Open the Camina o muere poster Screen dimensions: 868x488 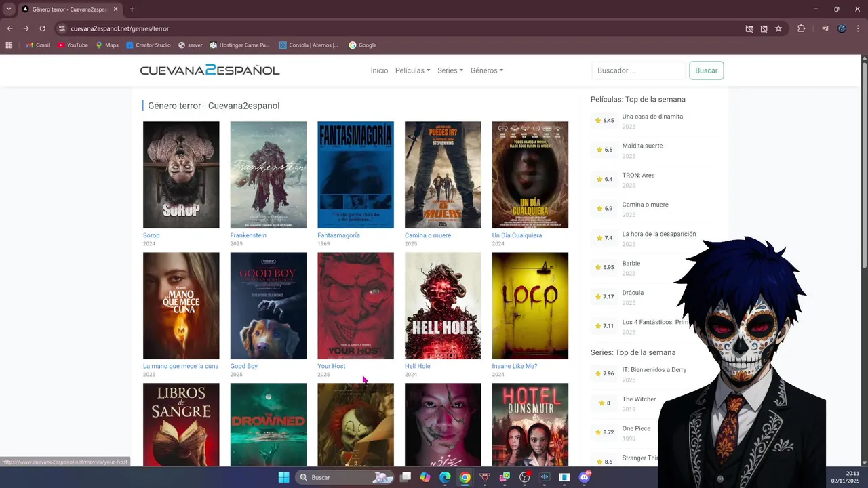tap(443, 175)
